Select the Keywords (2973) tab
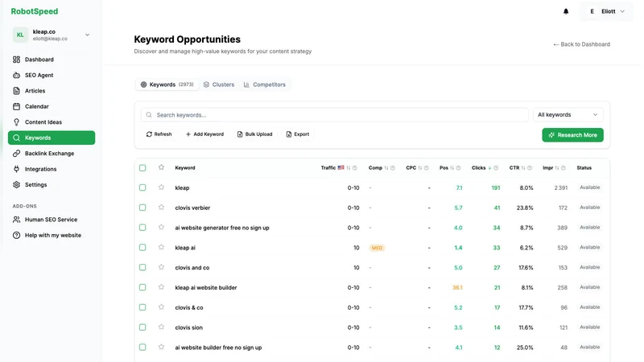644x362 pixels. [167, 84]
